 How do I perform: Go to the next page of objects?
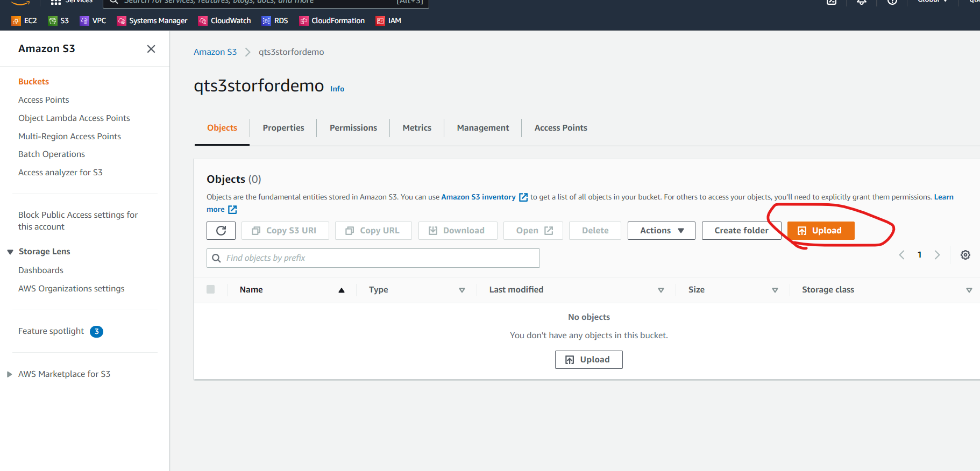point(937,255)
